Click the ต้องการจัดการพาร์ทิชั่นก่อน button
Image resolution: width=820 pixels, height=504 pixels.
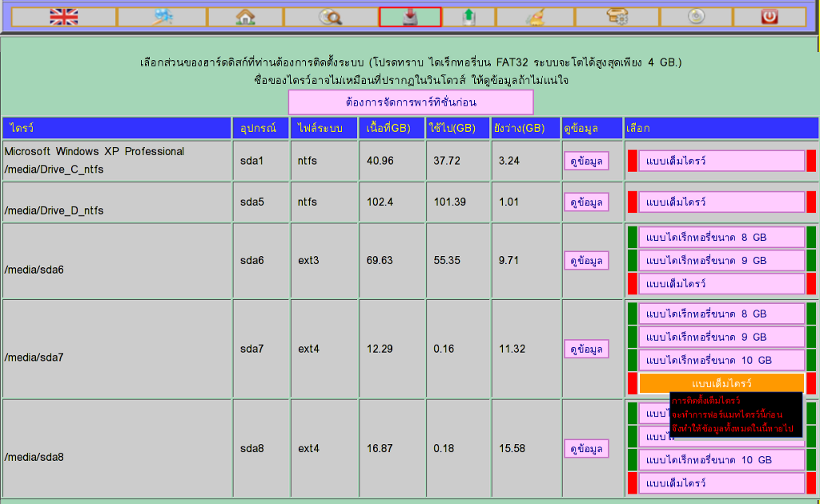[411, 102]
